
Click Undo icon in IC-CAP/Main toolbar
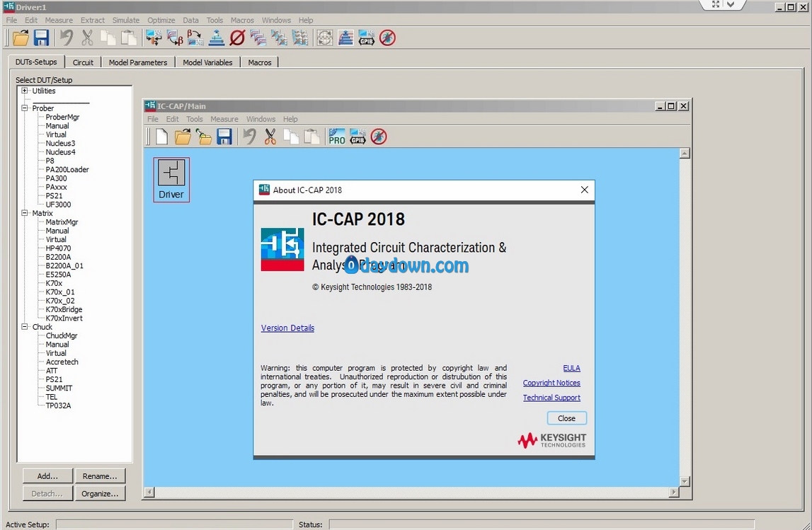250,137
